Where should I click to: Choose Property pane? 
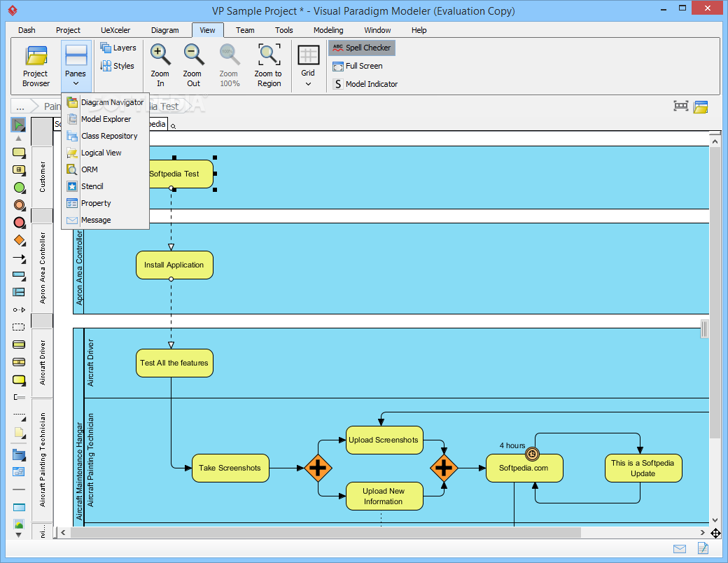click(106, 203)
